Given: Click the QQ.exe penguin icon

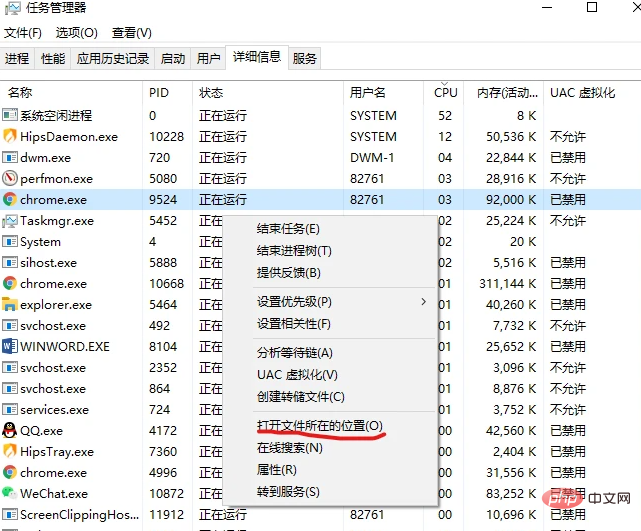Looking at the screenshot, I should tap(10, 430).
